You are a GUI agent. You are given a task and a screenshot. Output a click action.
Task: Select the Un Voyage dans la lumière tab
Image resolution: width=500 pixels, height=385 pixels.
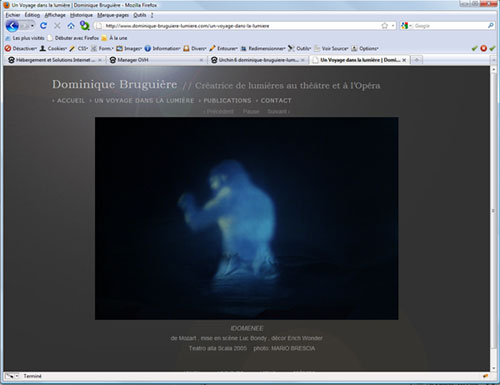pos(359,60)
